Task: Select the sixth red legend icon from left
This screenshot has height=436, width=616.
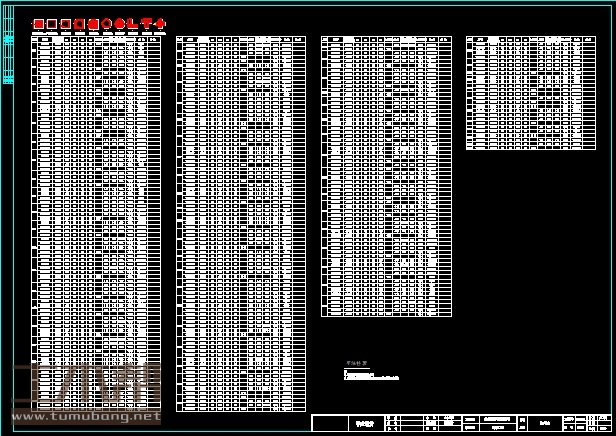Action: click(106, 24)
